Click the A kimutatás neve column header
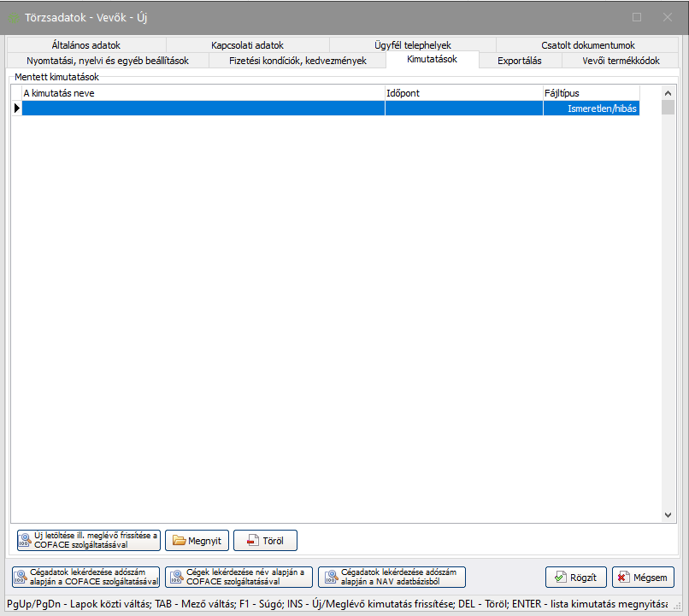 tap(203, 92)
